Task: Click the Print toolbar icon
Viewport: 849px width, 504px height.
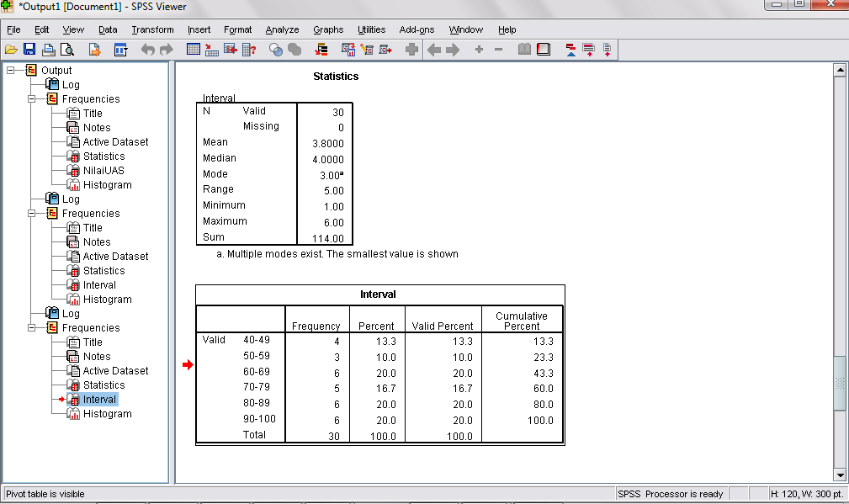Action: [49, 50]
